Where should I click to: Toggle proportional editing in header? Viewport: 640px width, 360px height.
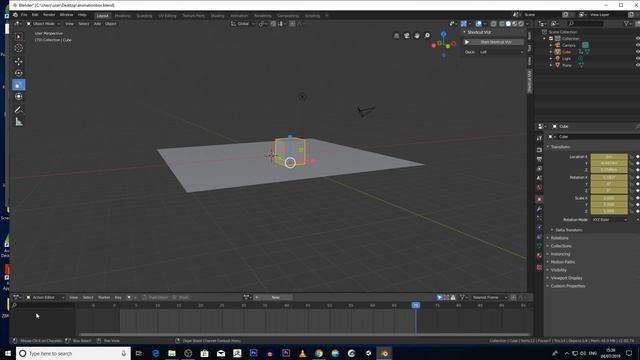292,24
